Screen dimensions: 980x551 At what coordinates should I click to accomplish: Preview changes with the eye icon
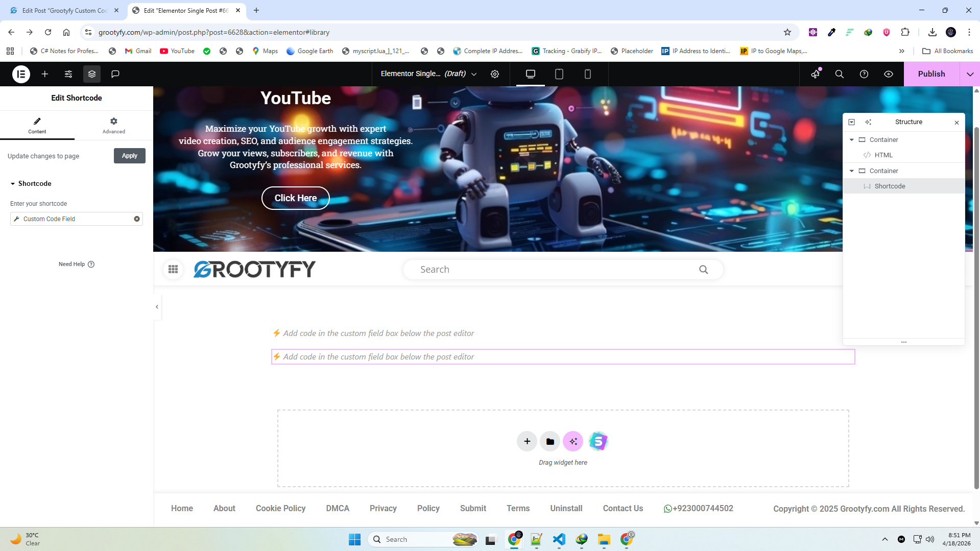pos(889,74)
